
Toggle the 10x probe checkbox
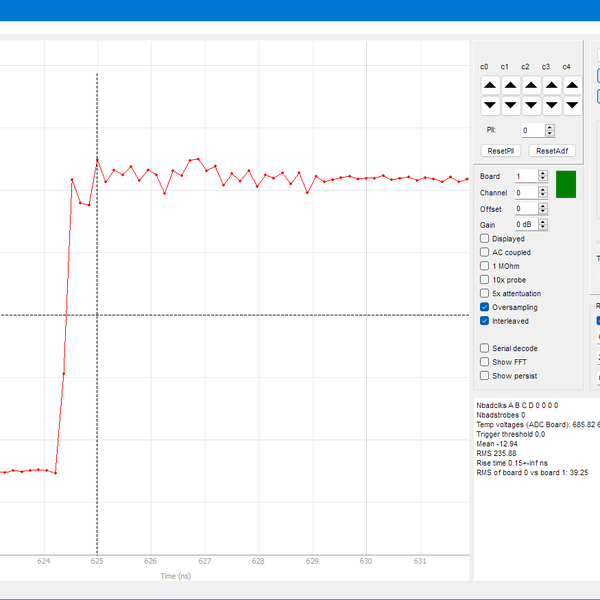pos(485,280)
